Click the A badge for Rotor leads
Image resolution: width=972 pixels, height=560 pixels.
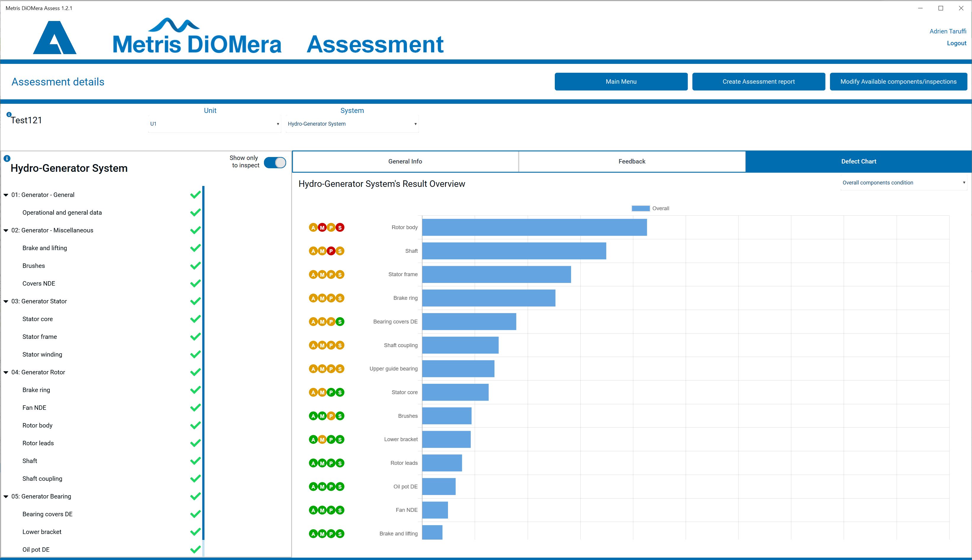coord(313,463)
